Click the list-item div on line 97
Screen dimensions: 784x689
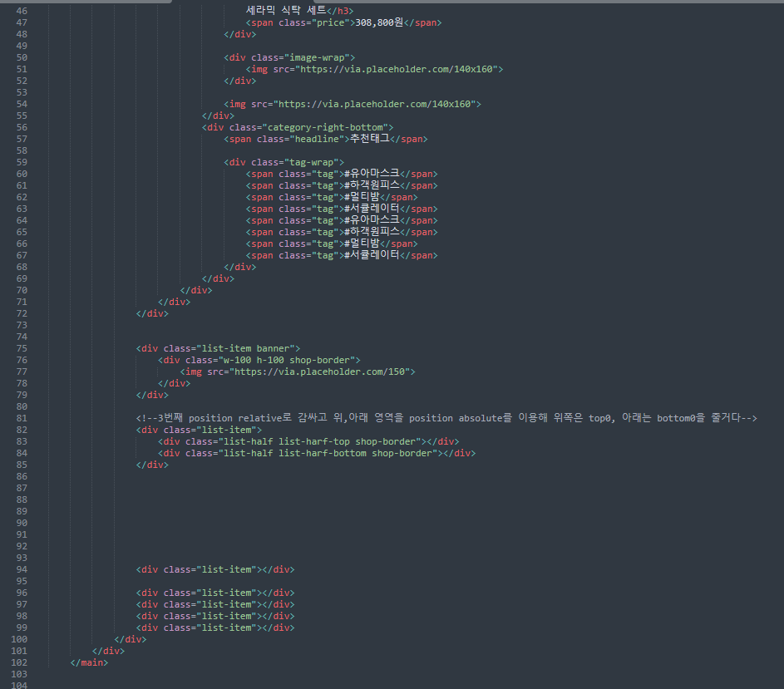tap(215, 604)
